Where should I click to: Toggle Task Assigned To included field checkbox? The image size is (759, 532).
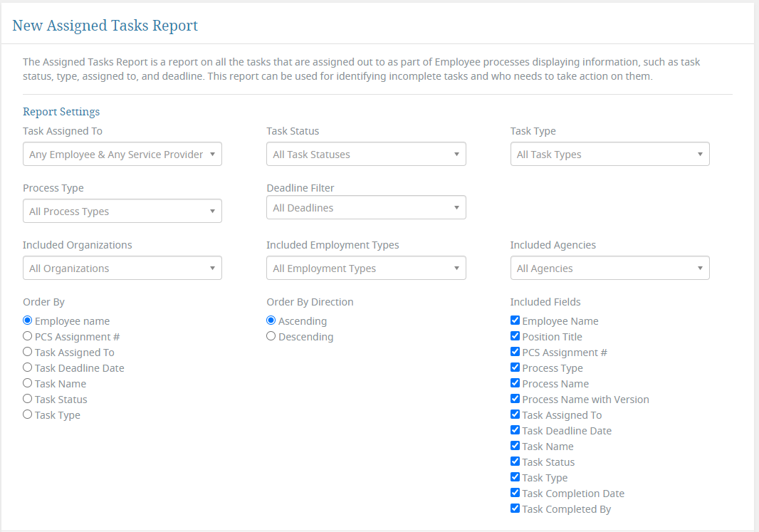[x=515, y=414]
